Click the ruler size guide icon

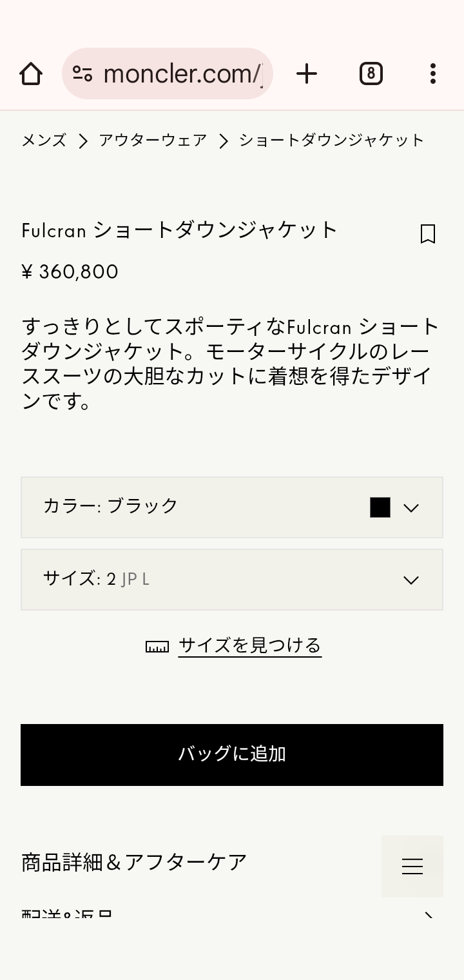[x=157, y=646]
